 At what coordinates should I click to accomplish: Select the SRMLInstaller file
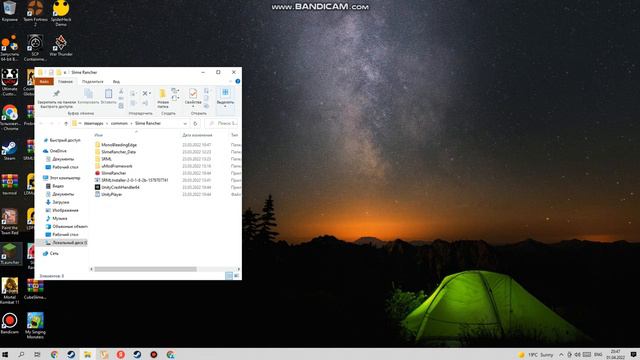tap(134, 180)
